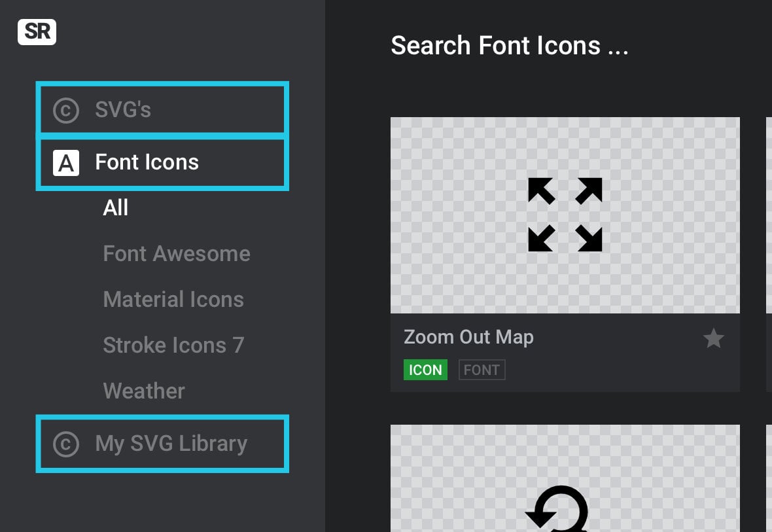Focus the Search Font Icons field

tap(509, 46)
